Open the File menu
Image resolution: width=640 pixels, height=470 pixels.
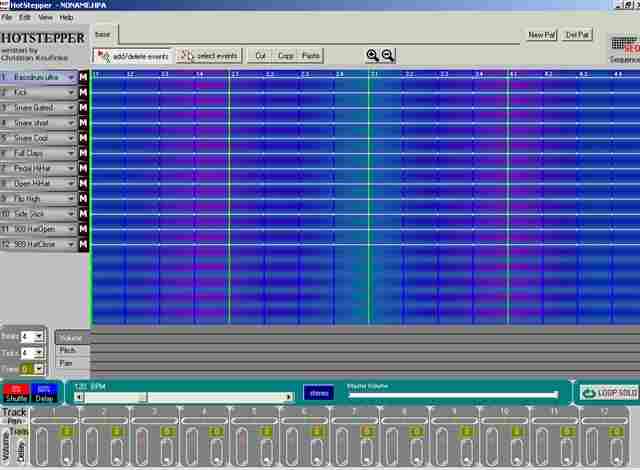7,17
